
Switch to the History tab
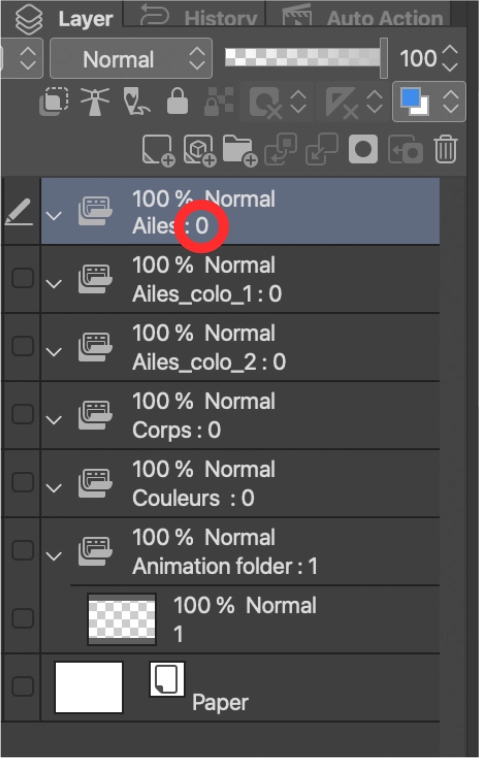pyautogui.click(x=199, y=15)
